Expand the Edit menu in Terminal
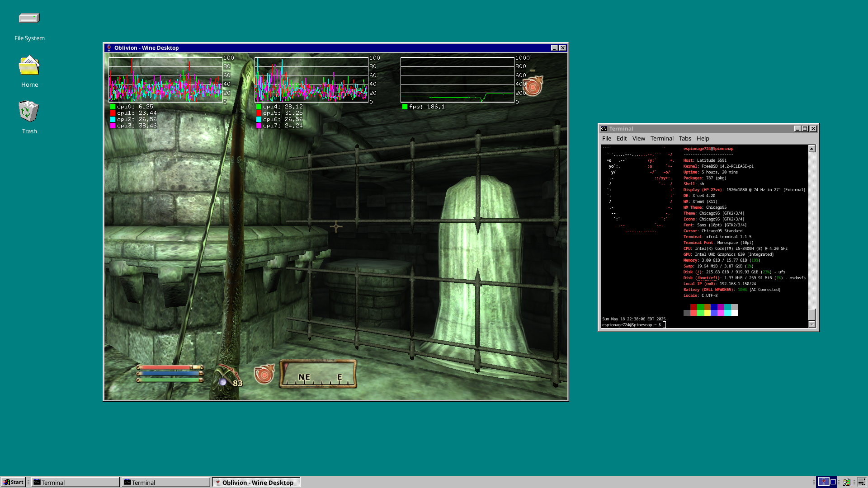This screenshot has height=488, width=868. click(x=622, y=139)
